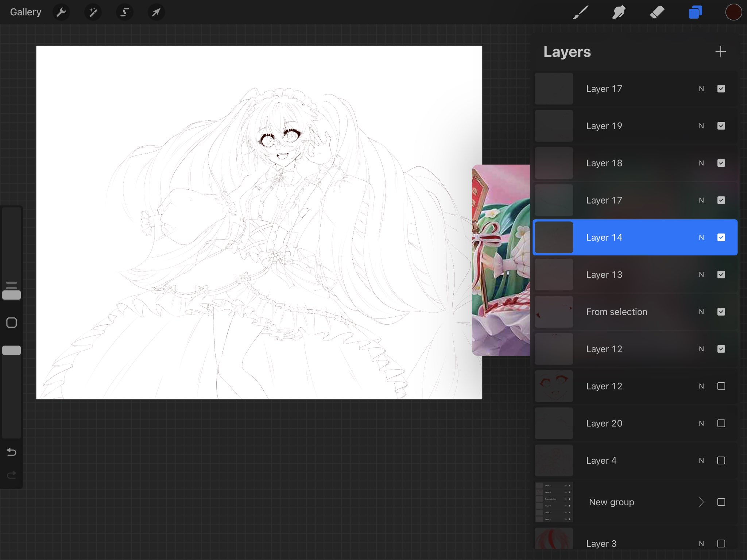Open the Actions wrench menu
This screenshot has height=560, width=747.
(61, 12)
